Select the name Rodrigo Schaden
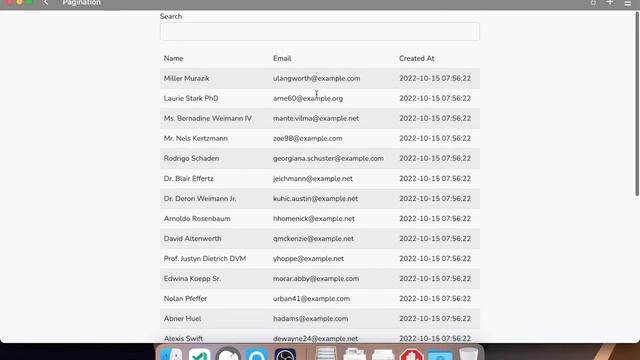 click(x=191, y=158)
